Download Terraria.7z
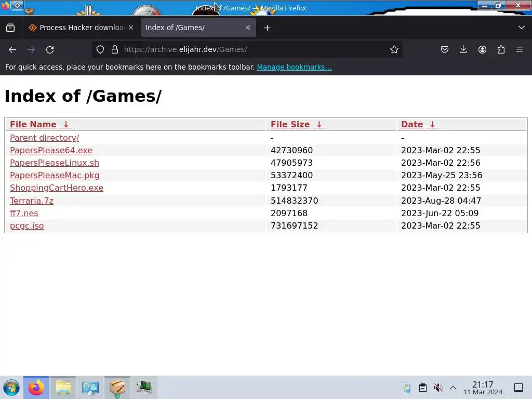The image size is (532, 399). tap(32, 201)
